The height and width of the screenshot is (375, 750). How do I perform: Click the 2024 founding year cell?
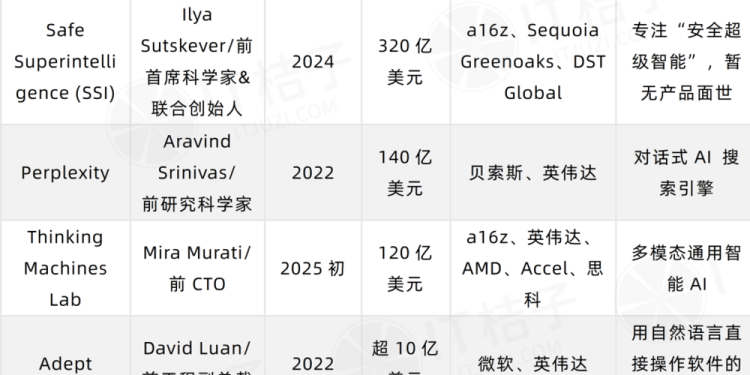[313, 62]
